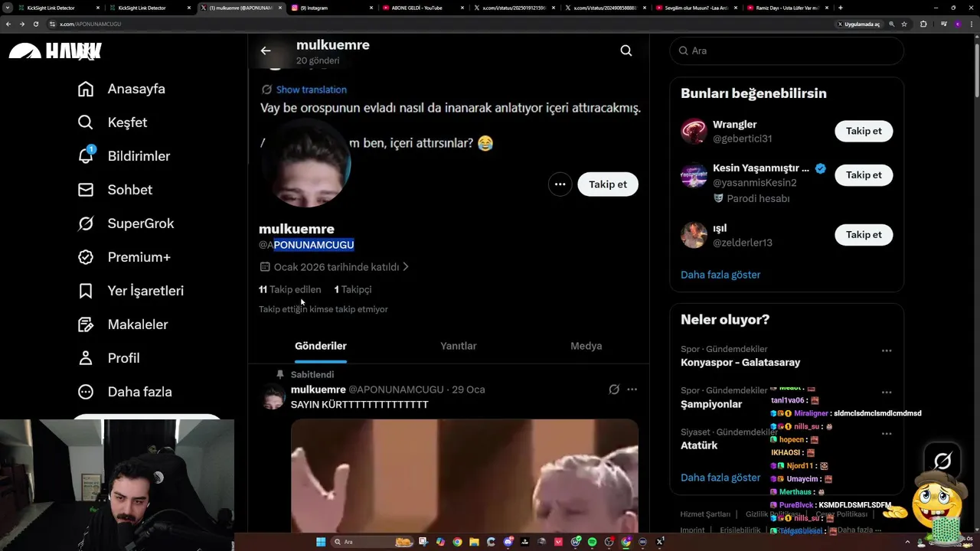
Task: Click Show translation link
Action: [x=311, y=90]
